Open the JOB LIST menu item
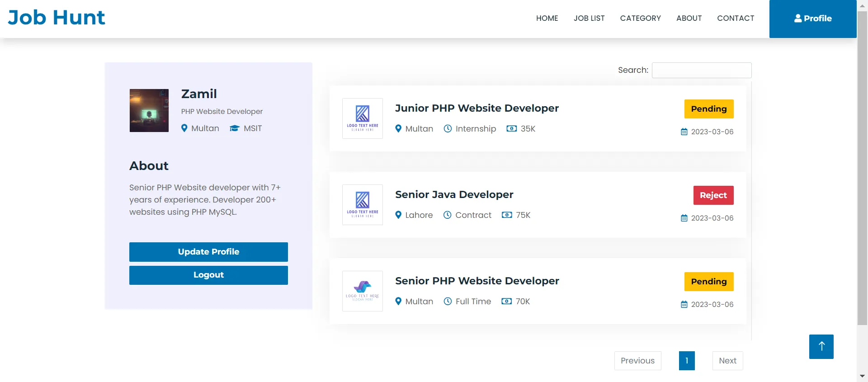Viewport: 868px width, 382px height. (589, 19)
